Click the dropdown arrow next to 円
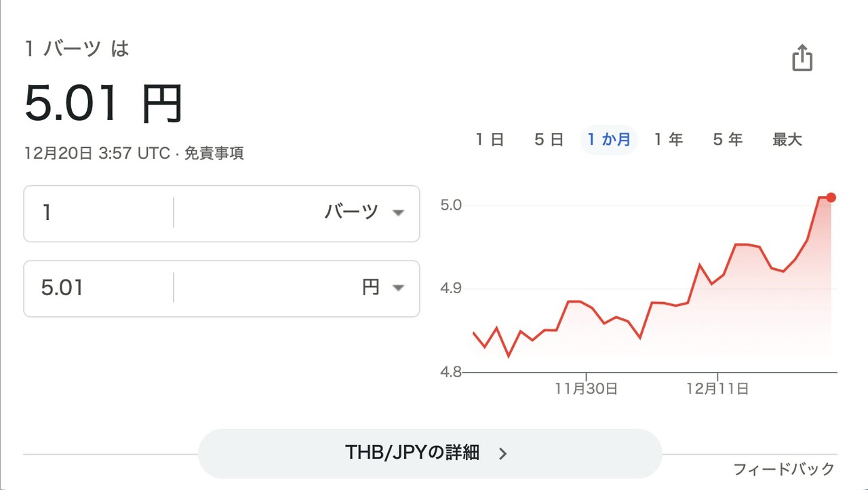 coord(398,288)
